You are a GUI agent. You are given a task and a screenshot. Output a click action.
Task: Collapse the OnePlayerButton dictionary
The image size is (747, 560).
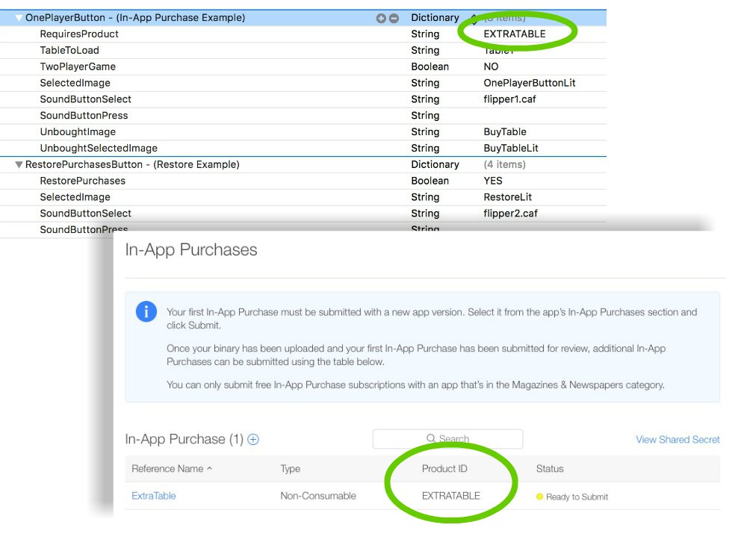tap(19, 18)
